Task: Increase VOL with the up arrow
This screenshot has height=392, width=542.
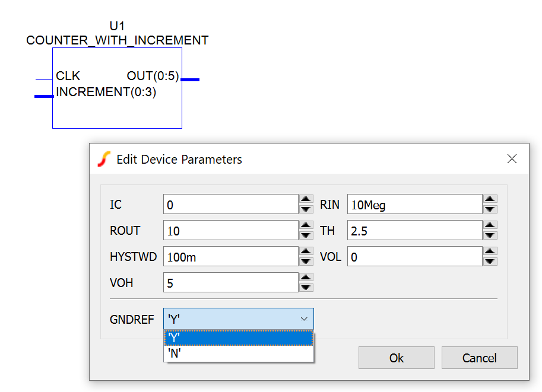Action: [490, 251]
